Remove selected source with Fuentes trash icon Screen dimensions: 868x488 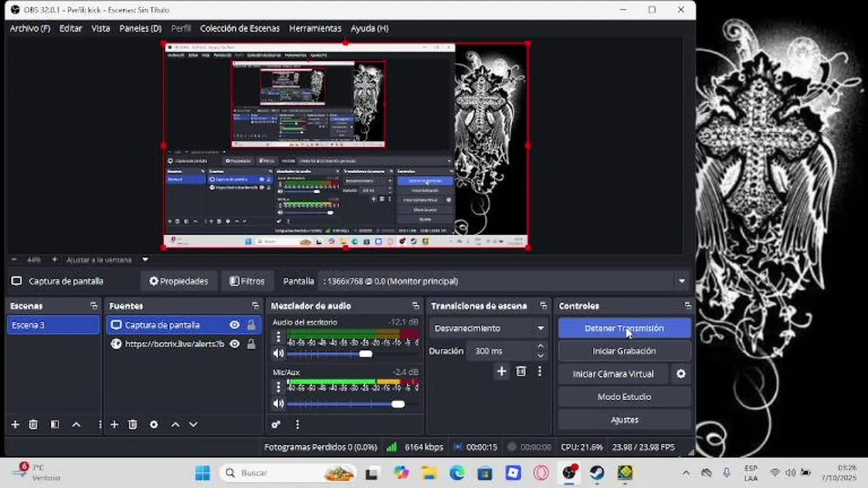(133, 425)
